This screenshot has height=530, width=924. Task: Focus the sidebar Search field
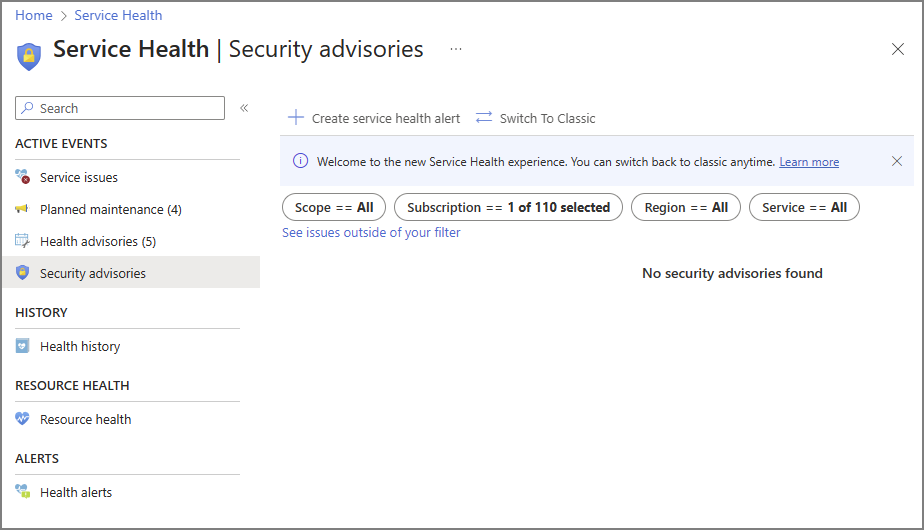coord(120,108)
